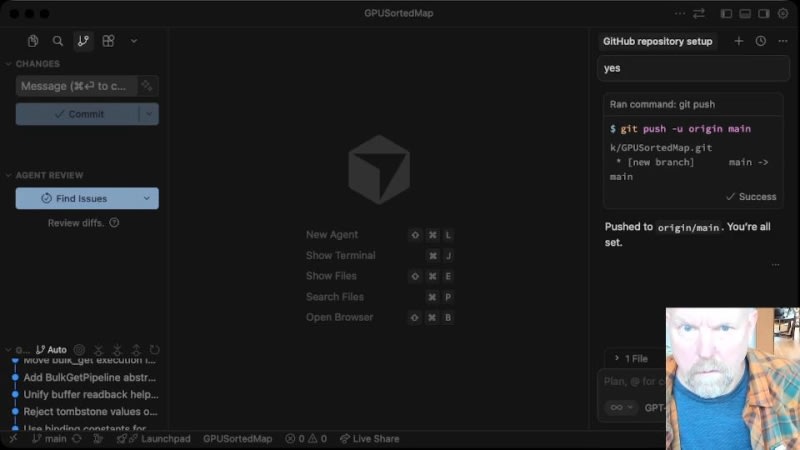Click the new chat plus icon

[739, 41]
